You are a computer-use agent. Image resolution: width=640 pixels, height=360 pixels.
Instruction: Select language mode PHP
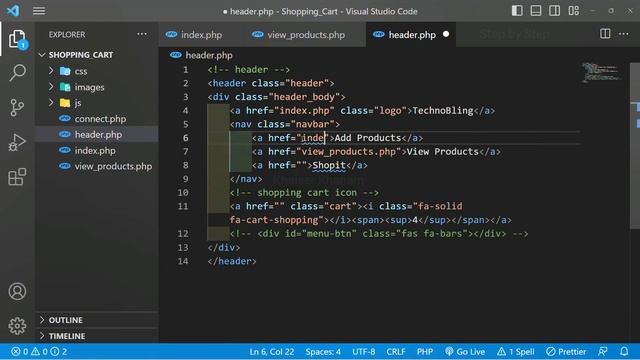[424, 351]
